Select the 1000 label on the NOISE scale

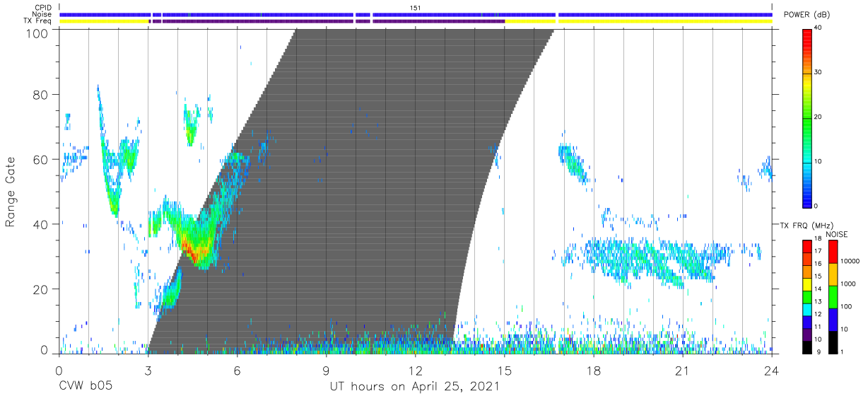click(x=848, y=284)
